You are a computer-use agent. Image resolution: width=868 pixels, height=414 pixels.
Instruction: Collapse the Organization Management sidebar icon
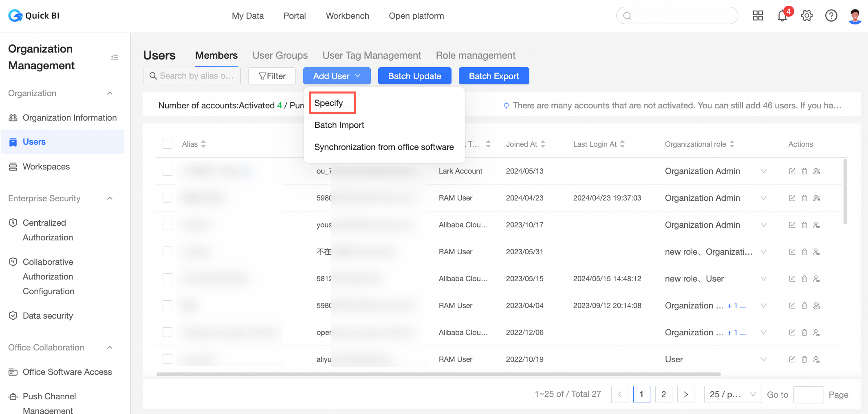tap(115, 57)
